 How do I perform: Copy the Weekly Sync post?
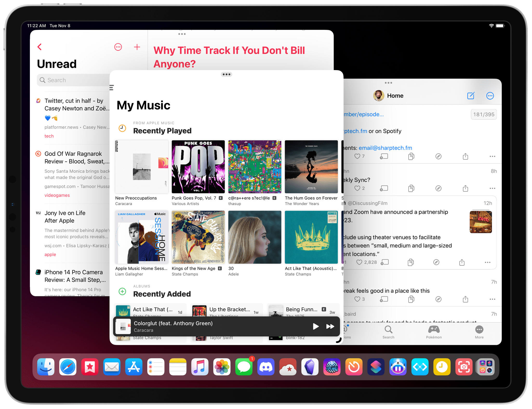point(411,188)
